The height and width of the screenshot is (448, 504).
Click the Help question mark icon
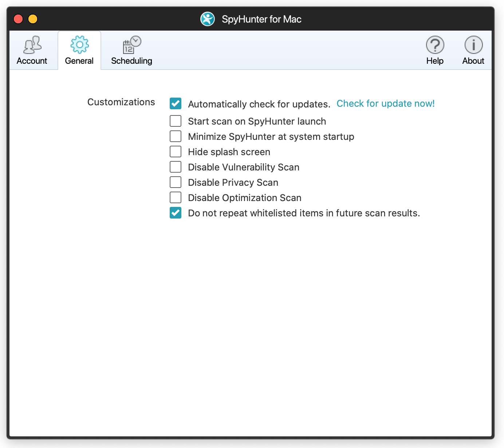[x=435, y=45]
